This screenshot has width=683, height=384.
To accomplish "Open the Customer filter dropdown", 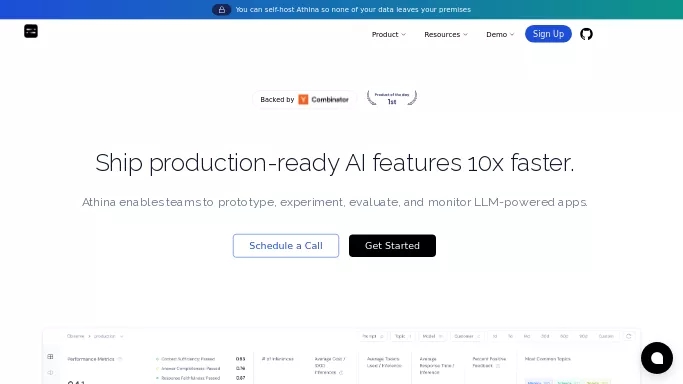I will [467, 336].
